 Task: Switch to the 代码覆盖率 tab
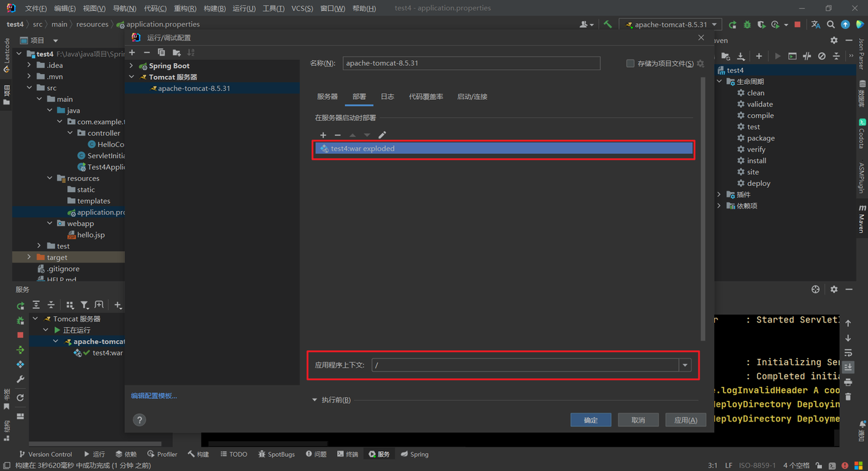(x=426, y=96)
